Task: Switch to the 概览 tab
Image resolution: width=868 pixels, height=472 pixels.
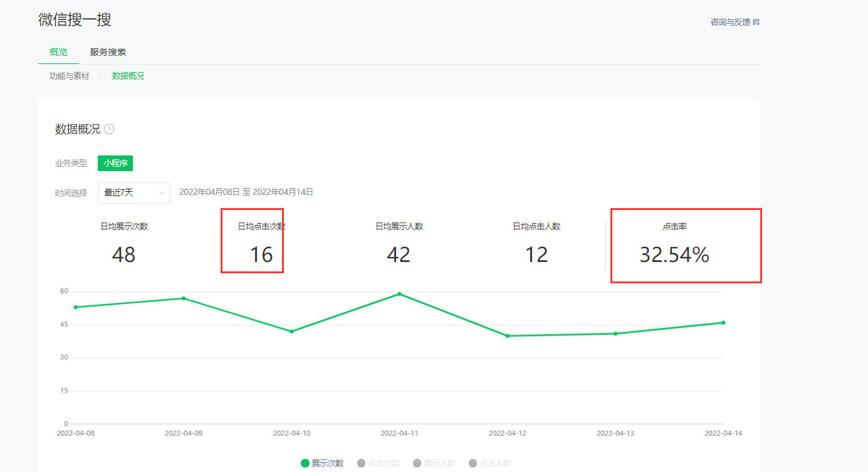Action: pos(58,52)
